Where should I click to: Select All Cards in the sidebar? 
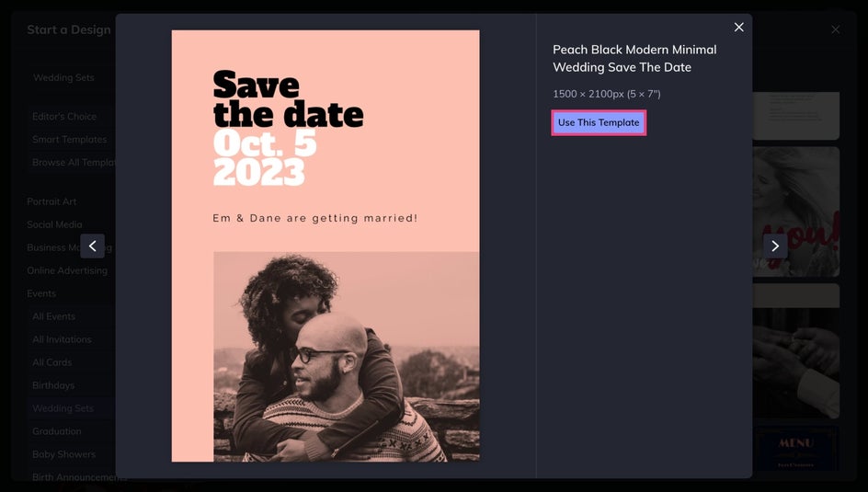[52, 362]
